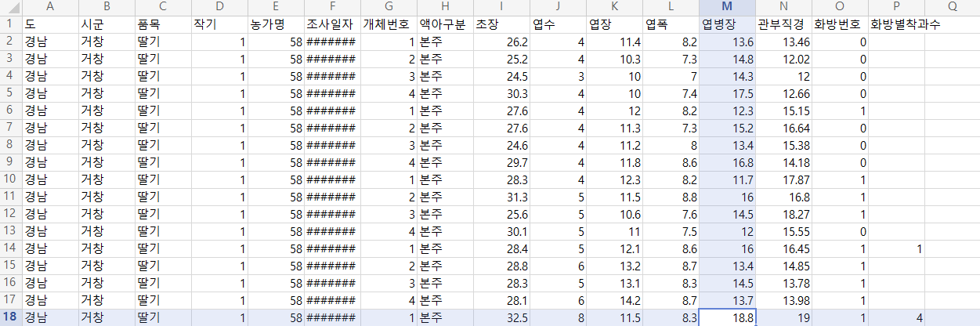This screenshot has width=980, height=326.
Task: Click the '엽수' header cell
Action: pyautogui.click(x=558, y=24)
